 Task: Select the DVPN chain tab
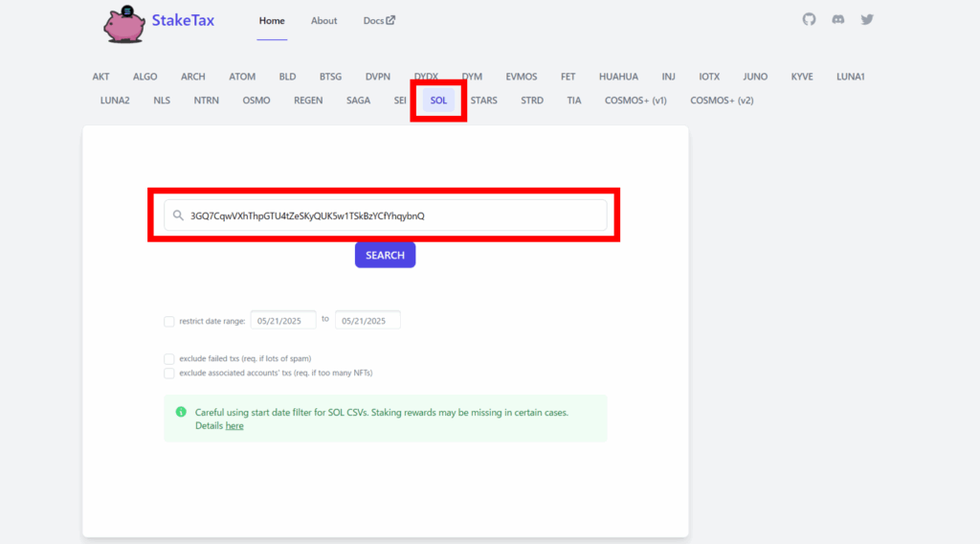(377, 77)
